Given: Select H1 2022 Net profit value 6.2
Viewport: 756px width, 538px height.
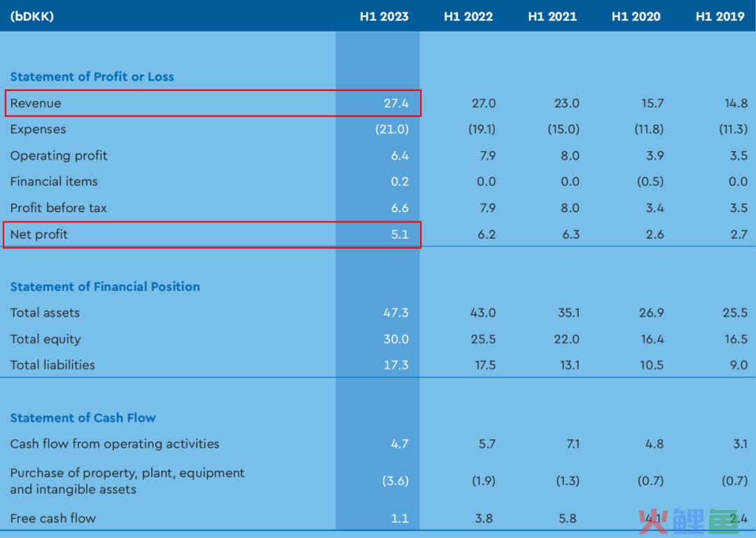Looking at the screenshot, I should coord(487,234).
